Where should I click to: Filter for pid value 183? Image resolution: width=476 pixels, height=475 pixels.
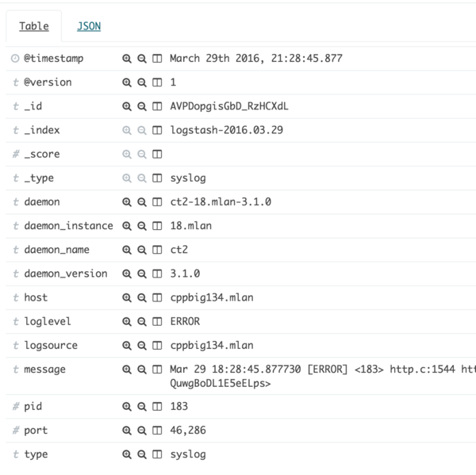coord(126,407)
